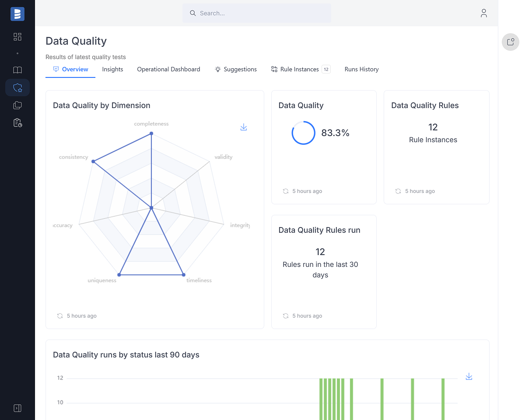Screen dimensions: 525x420
Task: Open the Operational Dashboard tab
Action: point(168,69)
